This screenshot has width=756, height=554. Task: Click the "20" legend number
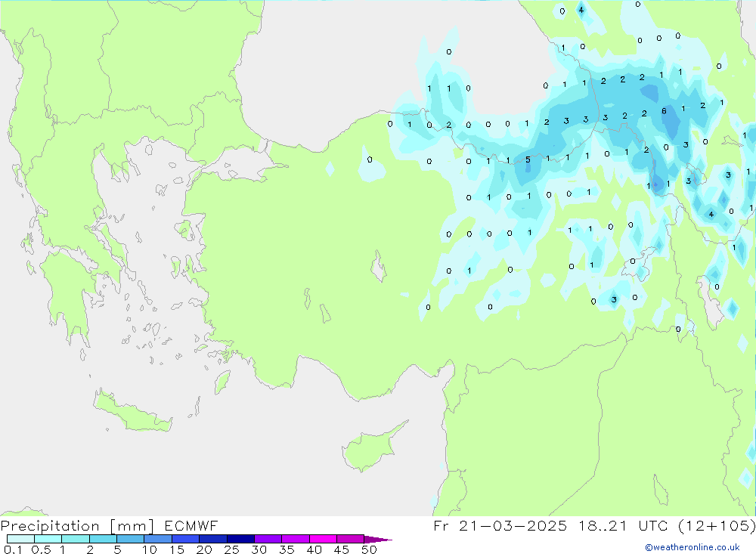(204, 549)
